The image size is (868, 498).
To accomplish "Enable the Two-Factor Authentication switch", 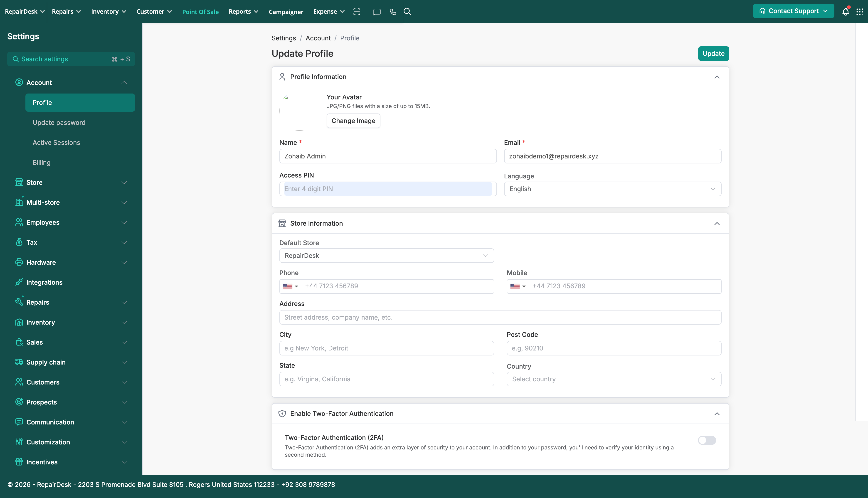I will click(707, 440).
